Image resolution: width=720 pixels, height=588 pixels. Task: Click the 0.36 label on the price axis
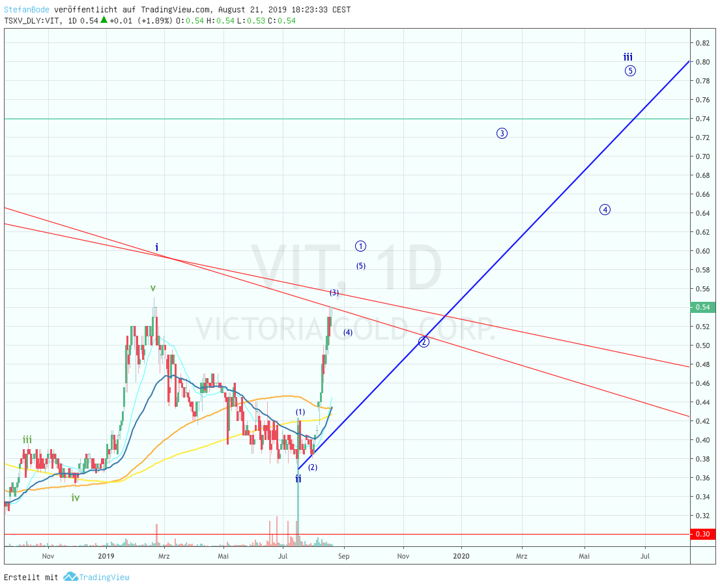click(x=702, y=478)
